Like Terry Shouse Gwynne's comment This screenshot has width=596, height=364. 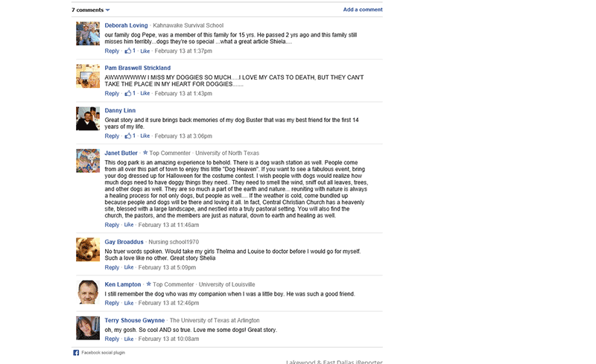tap(129, 339)
